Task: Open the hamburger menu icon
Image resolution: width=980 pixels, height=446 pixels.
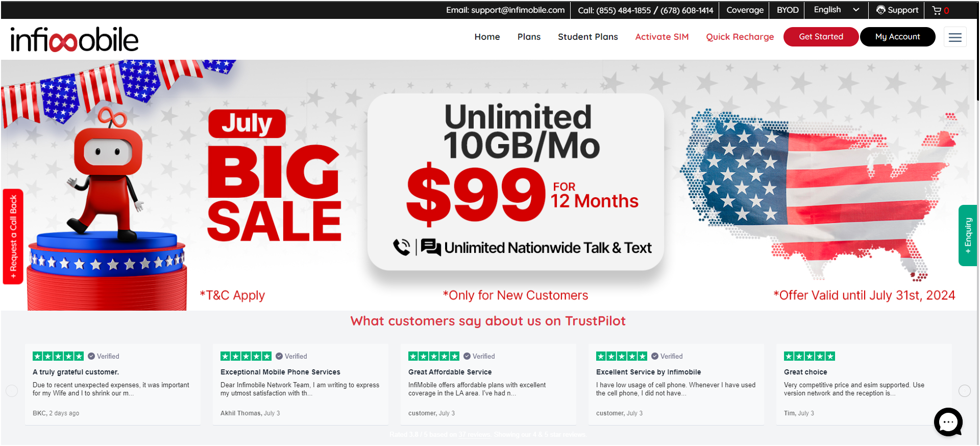Action: [x=955, y=37]
